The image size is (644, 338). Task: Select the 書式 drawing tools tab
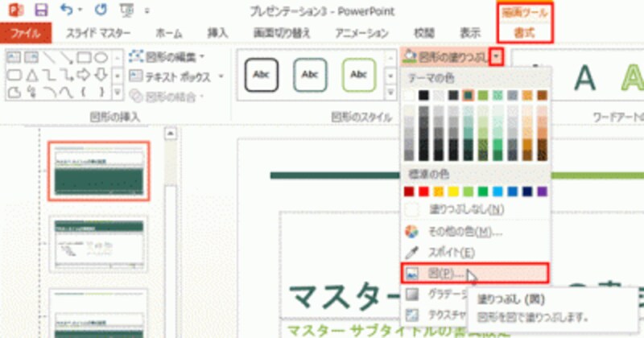pyautogui.click(x=525, y=33)
